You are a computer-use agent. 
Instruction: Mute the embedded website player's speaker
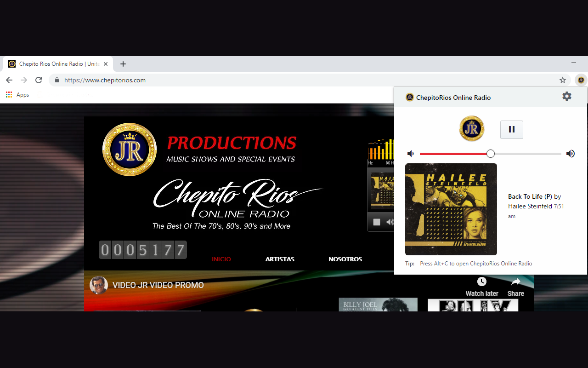point(390,222)
